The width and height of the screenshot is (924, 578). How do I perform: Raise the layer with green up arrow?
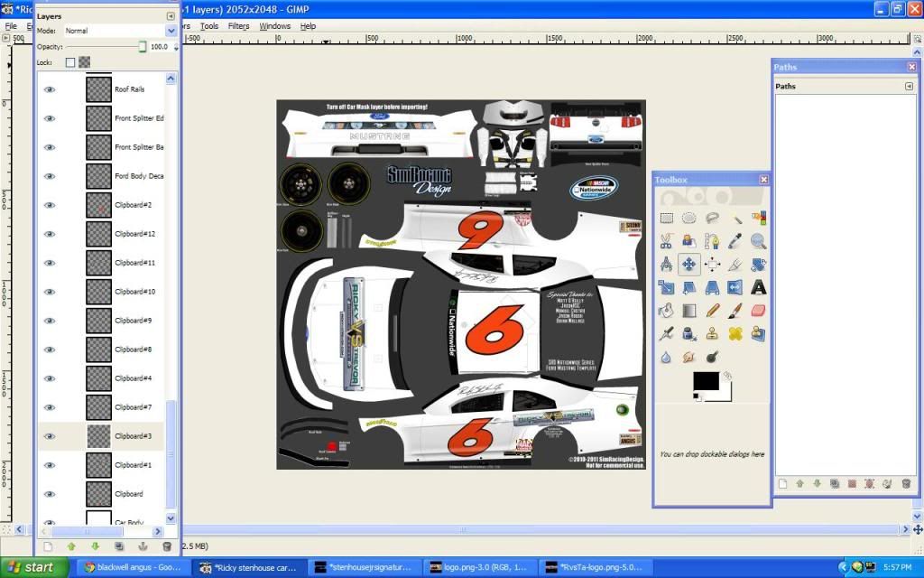[x=71, y=546]
